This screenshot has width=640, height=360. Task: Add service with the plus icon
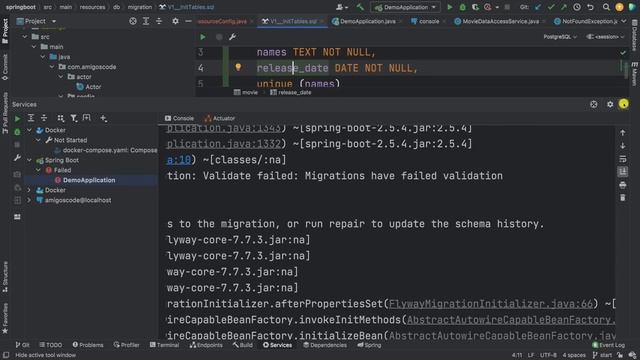coord(103,118)
